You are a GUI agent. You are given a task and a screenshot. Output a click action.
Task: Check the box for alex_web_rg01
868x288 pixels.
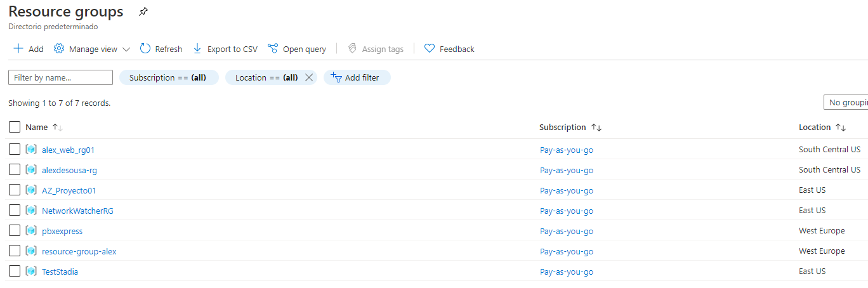[x=15, y=150]
